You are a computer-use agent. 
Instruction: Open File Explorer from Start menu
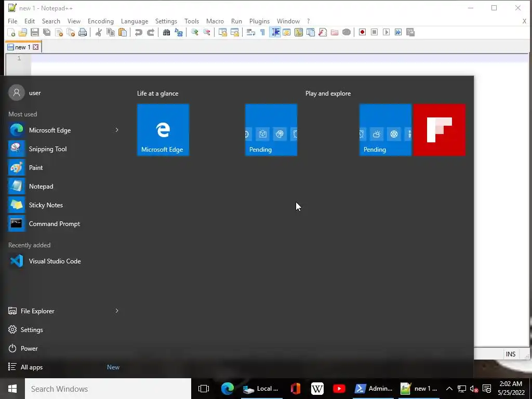coord(37,311)
